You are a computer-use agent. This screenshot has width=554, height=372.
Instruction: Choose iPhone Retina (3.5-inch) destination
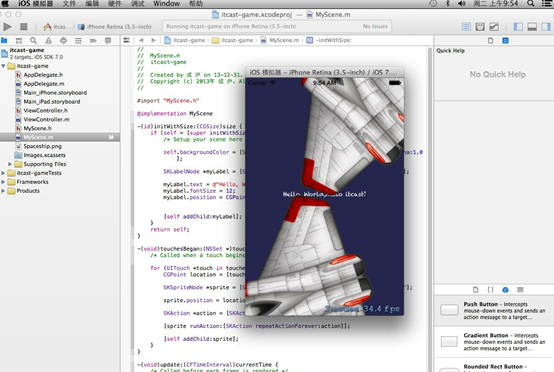(x=114, y=26)
